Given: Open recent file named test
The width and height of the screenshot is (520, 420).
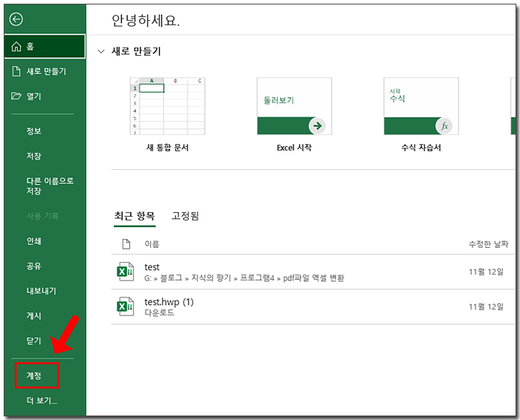Looking at the screenshot, I should click(x=313, y=272).
